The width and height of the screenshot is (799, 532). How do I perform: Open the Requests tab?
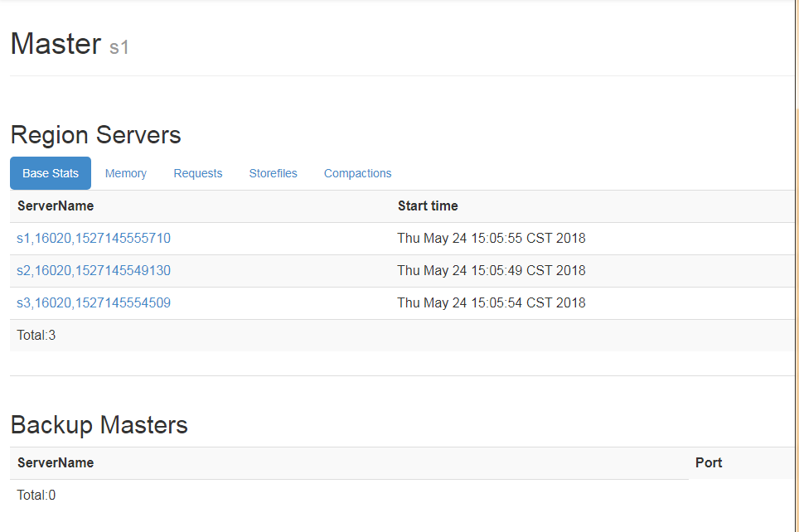(198, 173)
